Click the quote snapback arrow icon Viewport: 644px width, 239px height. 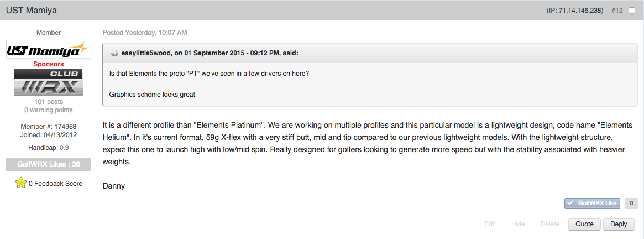pos(114,54)
